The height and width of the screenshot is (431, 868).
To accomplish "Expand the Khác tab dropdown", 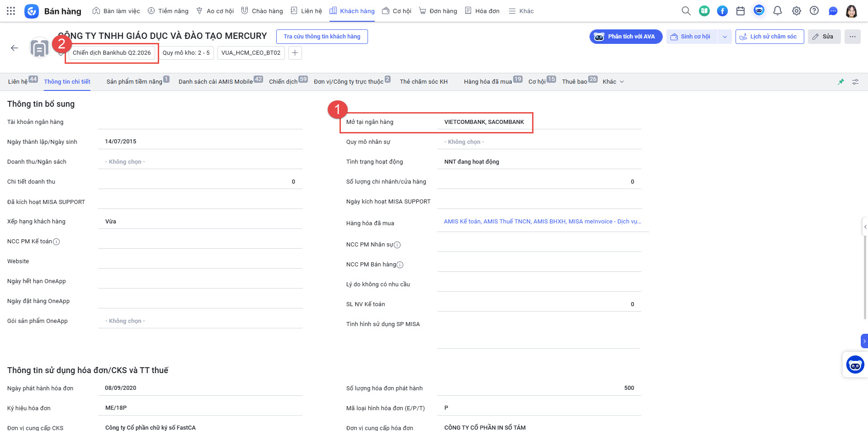I will pos(613,82).
